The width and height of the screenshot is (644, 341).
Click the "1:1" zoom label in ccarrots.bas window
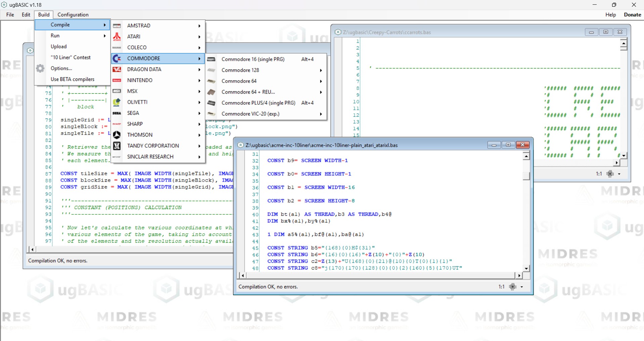(599, 174)
